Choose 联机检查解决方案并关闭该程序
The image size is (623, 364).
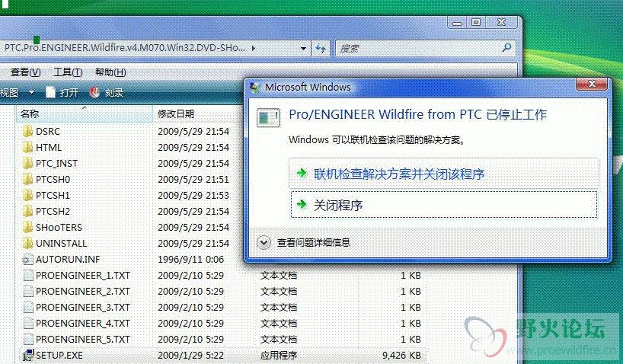[444, 174]
